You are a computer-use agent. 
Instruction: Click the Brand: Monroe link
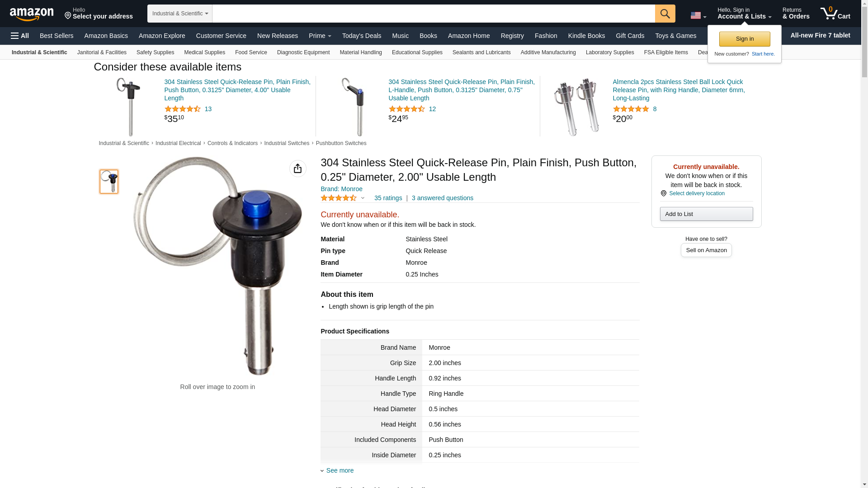click(342, 189)
